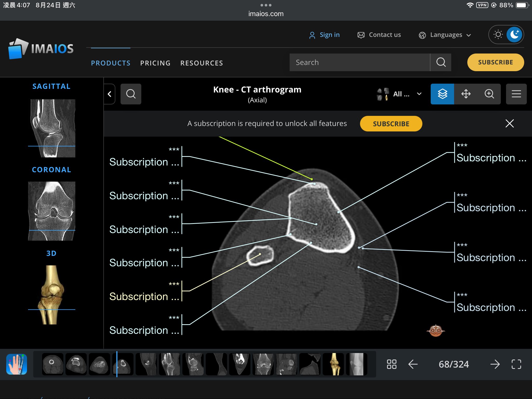Go to next image slice arrow
The width and height of the screenshot is (532, 399).
point(495,364)
